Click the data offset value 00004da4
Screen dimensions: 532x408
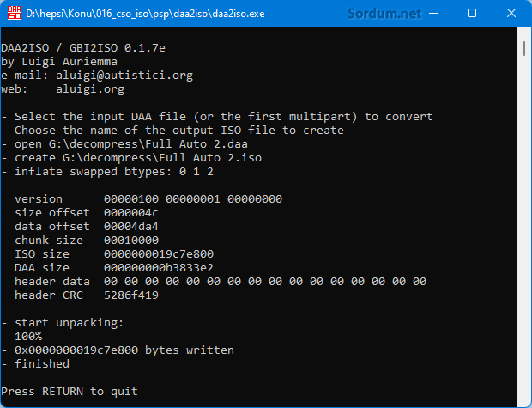tap(131, 226)
